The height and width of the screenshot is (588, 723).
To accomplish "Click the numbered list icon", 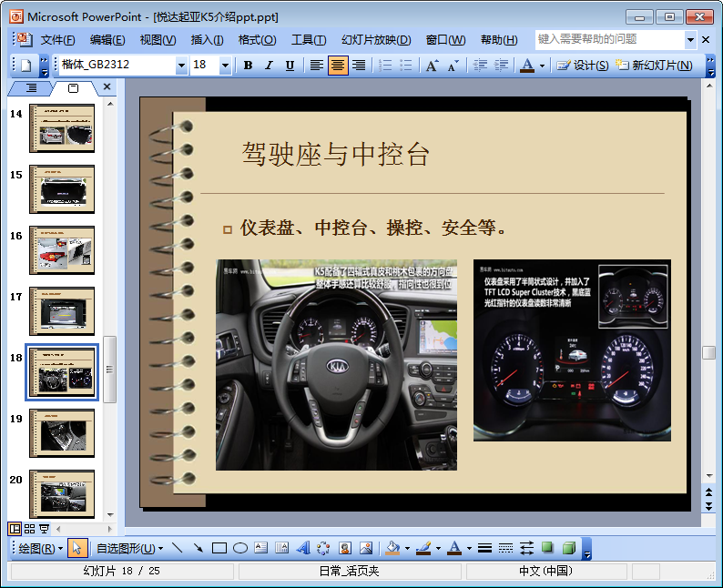I will (x=385, y=66).
